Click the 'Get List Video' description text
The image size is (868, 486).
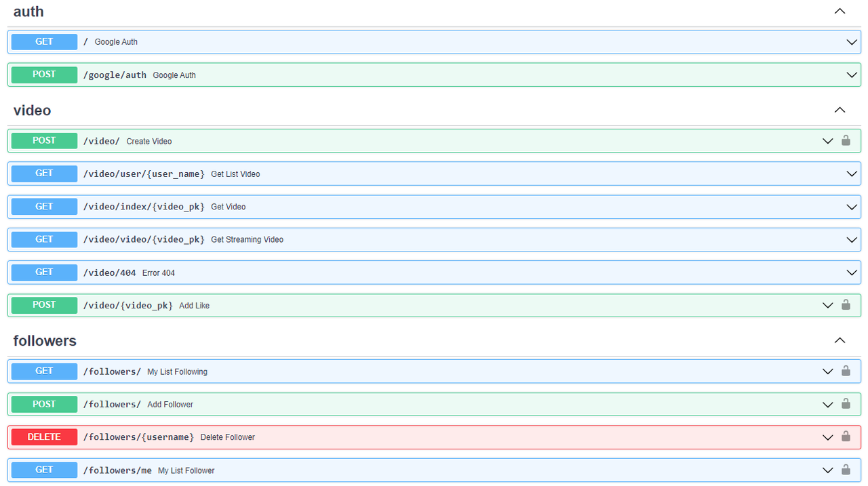235,174
